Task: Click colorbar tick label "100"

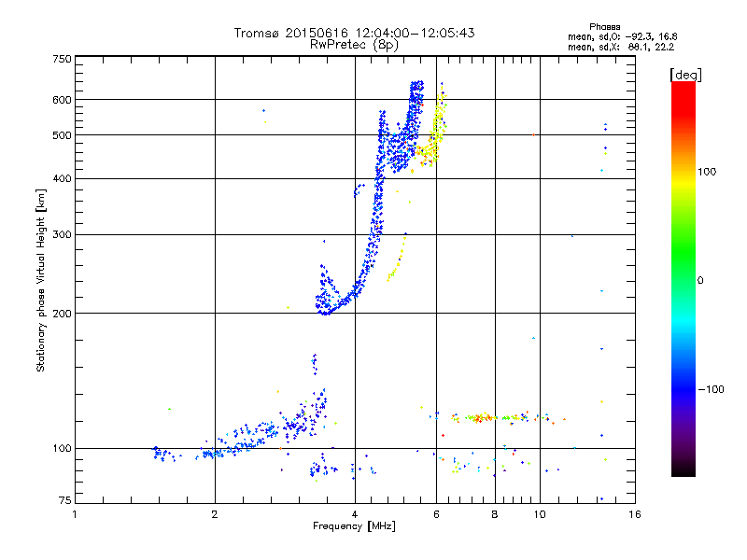Action: [x=707, y=172]
